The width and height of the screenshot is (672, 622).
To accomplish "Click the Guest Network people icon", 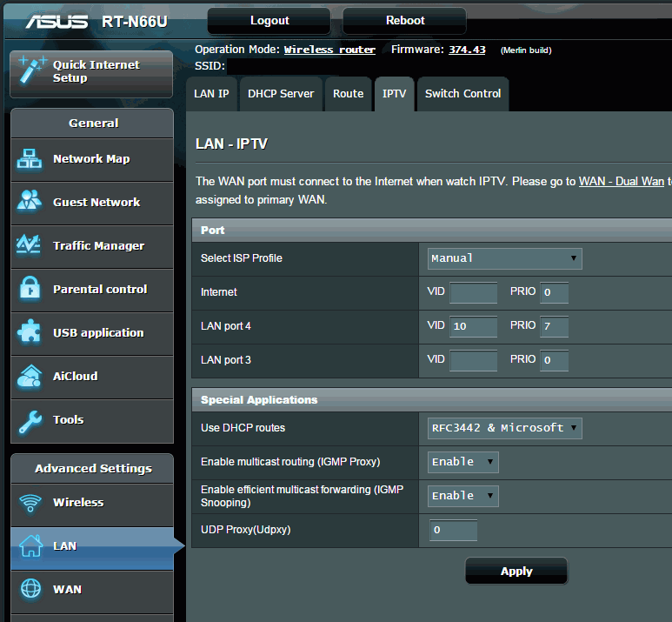I will (30, 202).
